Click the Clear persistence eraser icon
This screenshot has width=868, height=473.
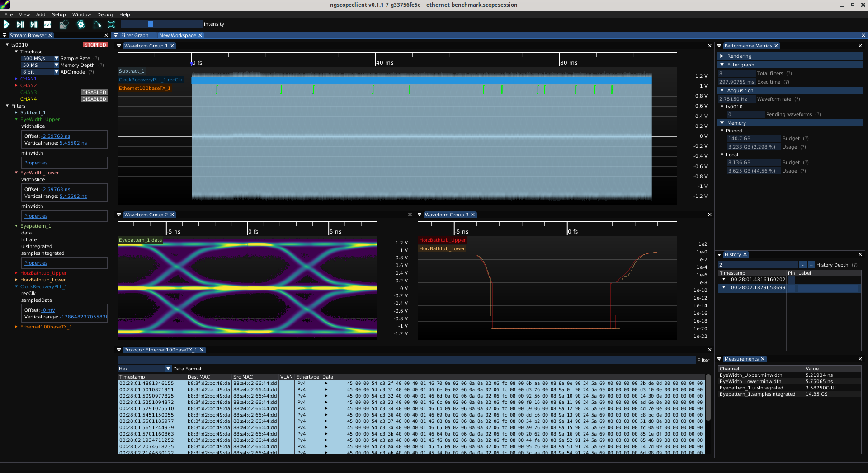coord(97,24)
